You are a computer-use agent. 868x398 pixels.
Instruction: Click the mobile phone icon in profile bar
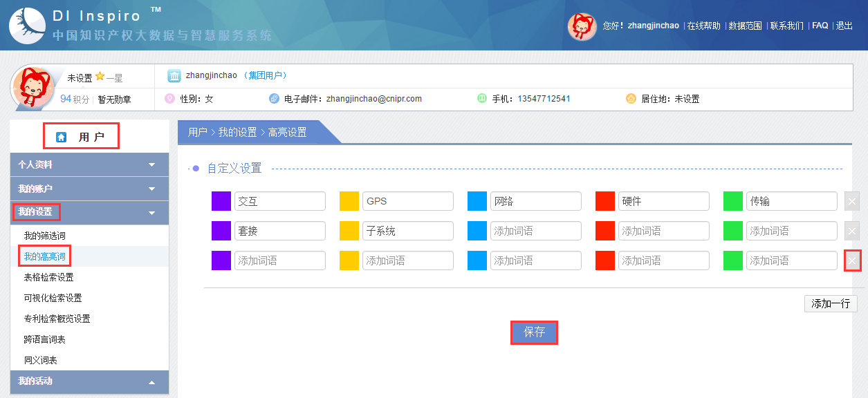coord(482,99)
